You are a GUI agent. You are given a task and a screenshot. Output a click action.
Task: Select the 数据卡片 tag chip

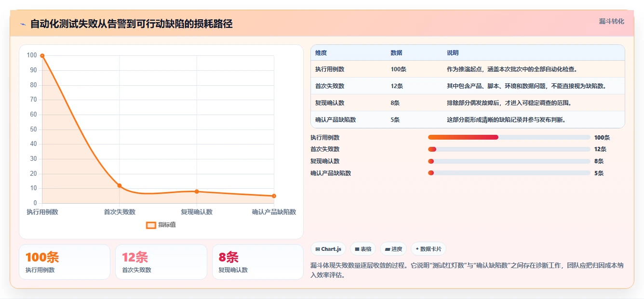point(429,249)
